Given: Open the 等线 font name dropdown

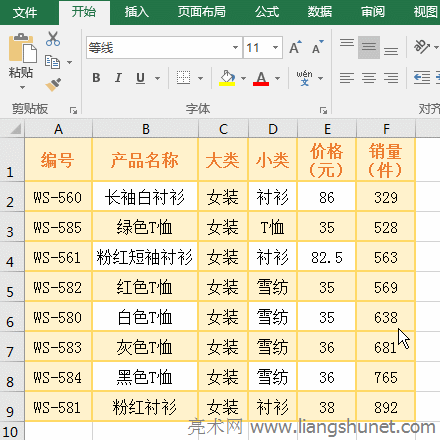Looking at the screenshot, I should pos(235,47).
